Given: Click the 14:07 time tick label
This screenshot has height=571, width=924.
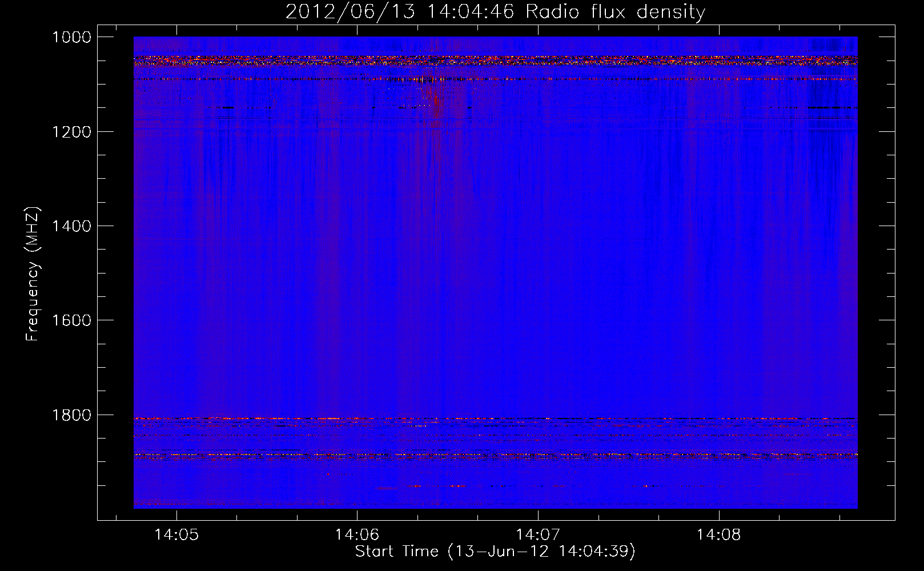Looking at the screenshot, I should point(538,534).
